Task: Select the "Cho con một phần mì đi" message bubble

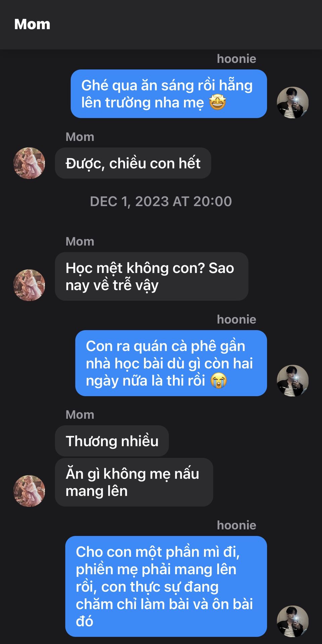Action: click(x=166, y=586)
